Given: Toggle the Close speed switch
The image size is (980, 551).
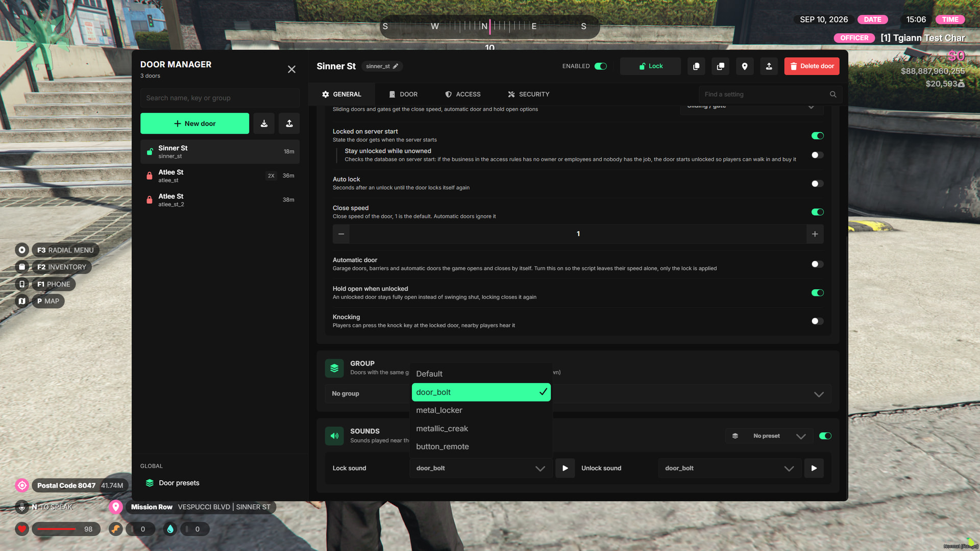Looking at the screenshot, I should point(818,212).
